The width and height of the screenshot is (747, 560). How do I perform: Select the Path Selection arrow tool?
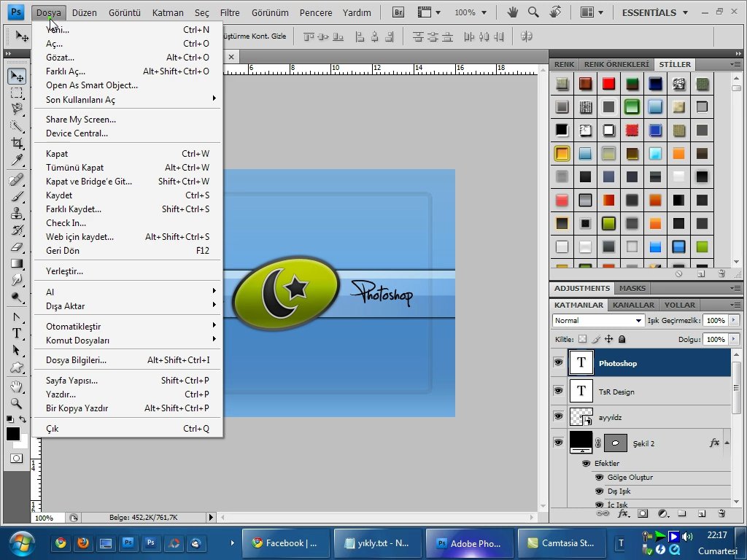click(17, 351)
